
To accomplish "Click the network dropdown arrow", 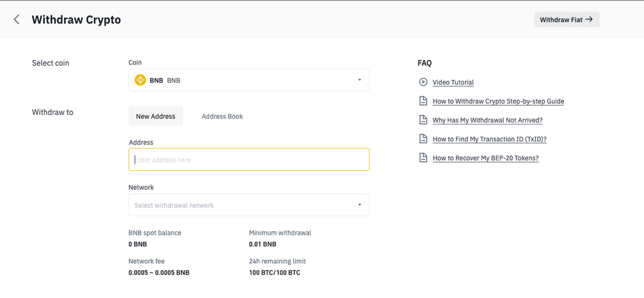I will tap(359, 205).
